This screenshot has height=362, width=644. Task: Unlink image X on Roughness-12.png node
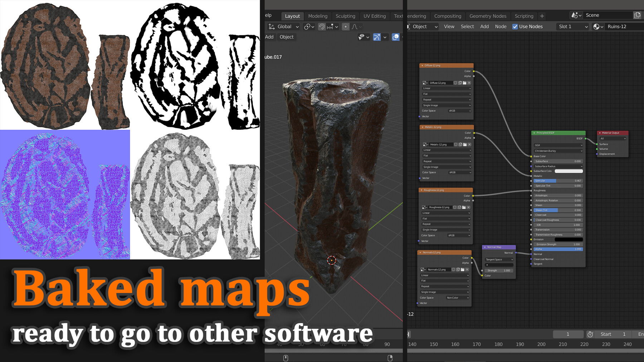(x=468, y=207)
